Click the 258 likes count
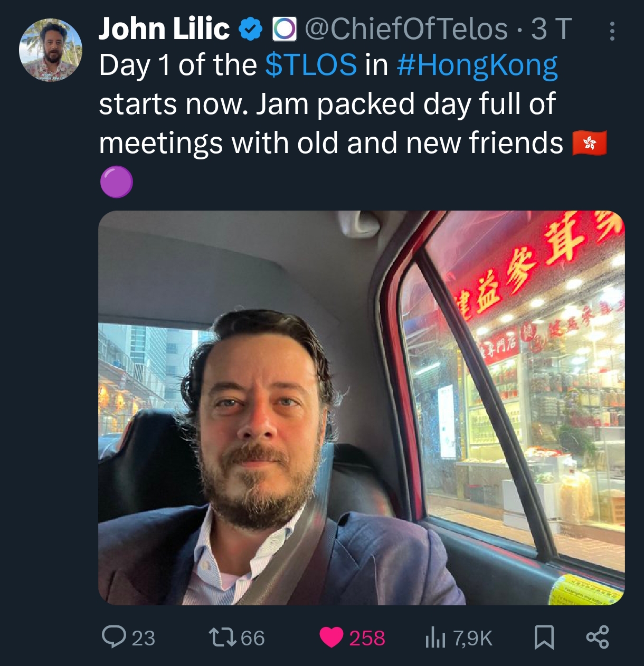Viewport: 644px width, 666px height. coord(367,638)
